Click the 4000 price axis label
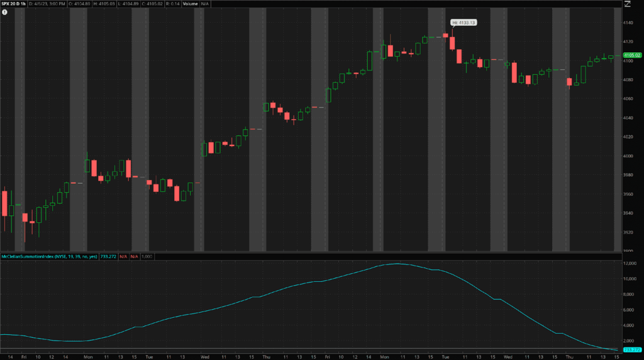The image size is (644, 360). click(x=628, y=156)
